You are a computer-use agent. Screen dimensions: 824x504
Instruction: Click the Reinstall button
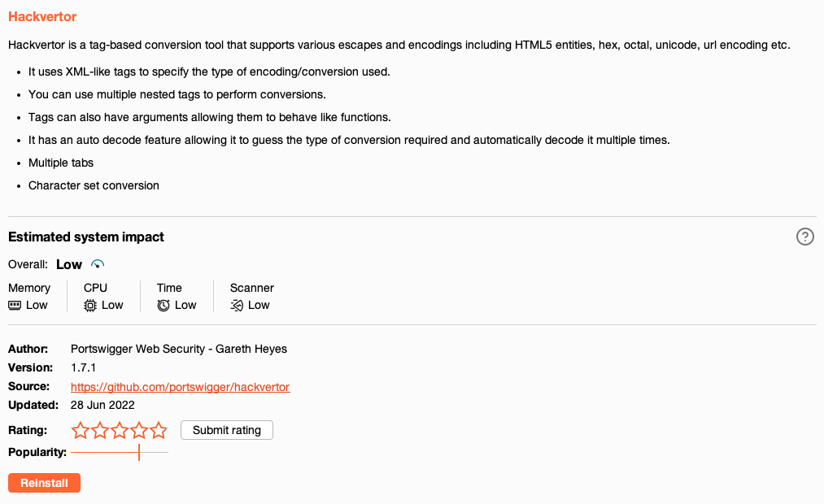pos(44,483)
